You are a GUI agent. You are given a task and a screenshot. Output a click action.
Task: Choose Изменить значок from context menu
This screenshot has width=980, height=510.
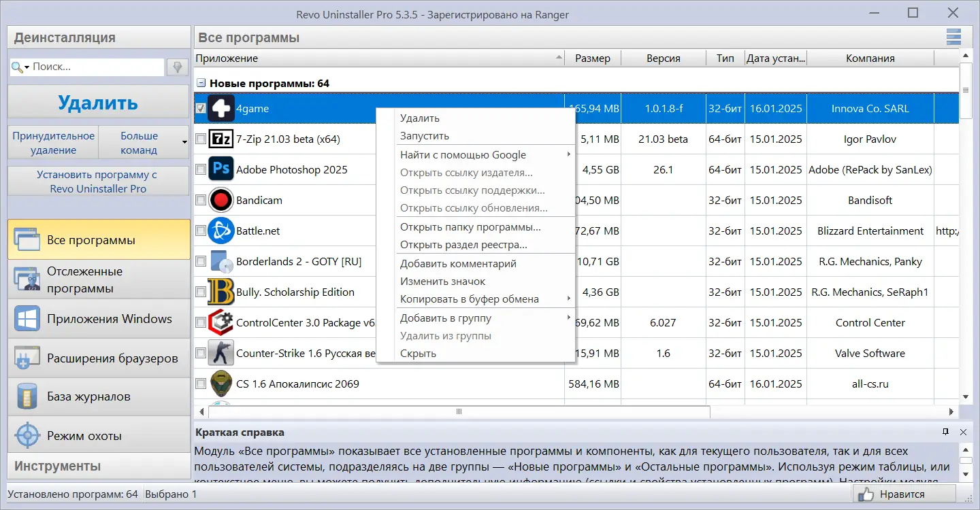coord(442,281)
